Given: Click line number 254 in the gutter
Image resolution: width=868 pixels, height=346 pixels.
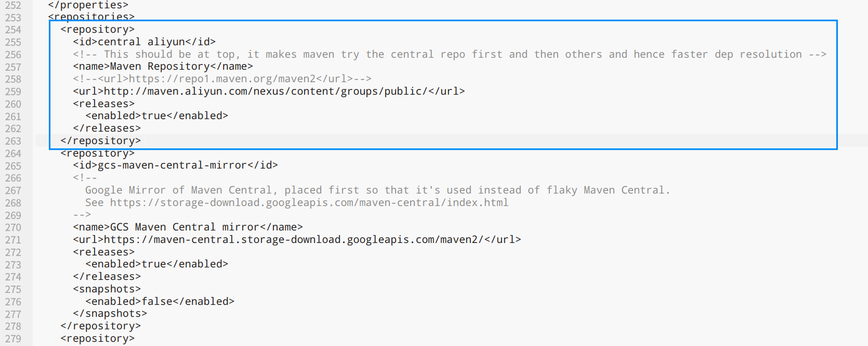Looking at the screenshot, I should point(14,30).
